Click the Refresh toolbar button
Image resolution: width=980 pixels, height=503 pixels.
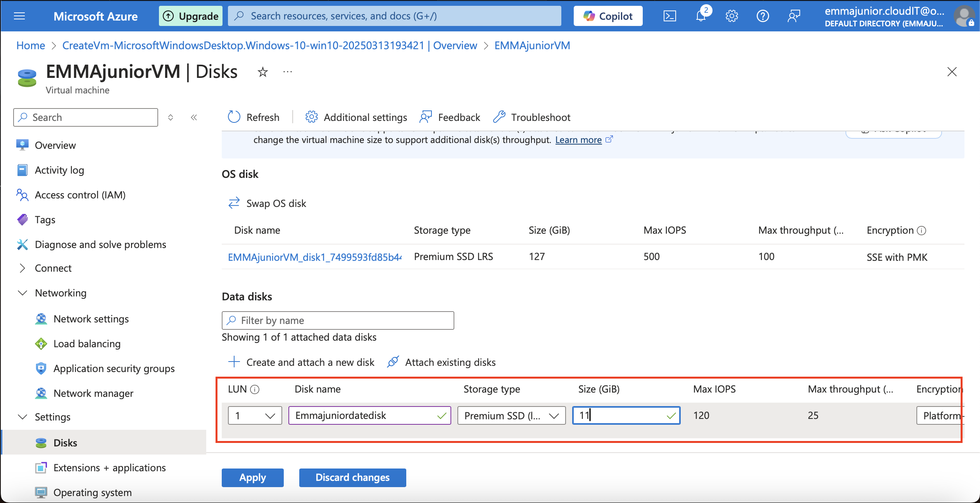(x=254, y=117)
